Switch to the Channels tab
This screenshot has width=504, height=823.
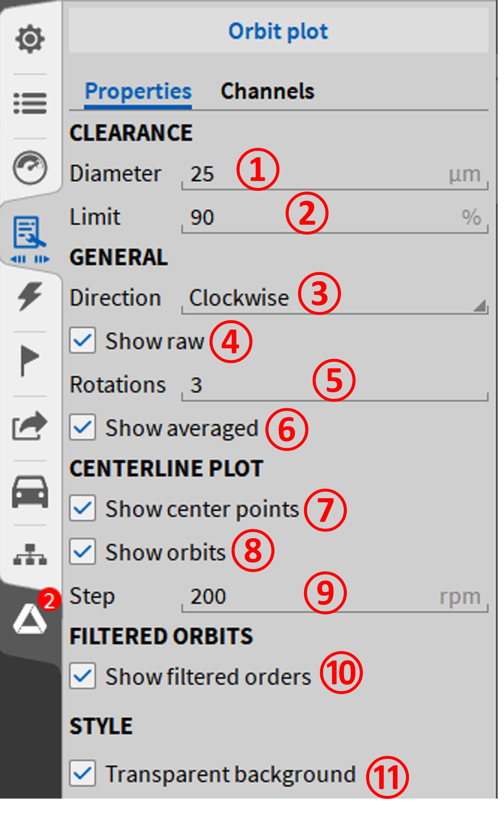pos(267,92)
